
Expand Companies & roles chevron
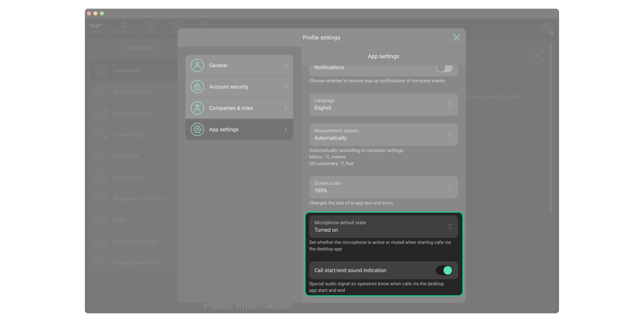pos(286,108)
